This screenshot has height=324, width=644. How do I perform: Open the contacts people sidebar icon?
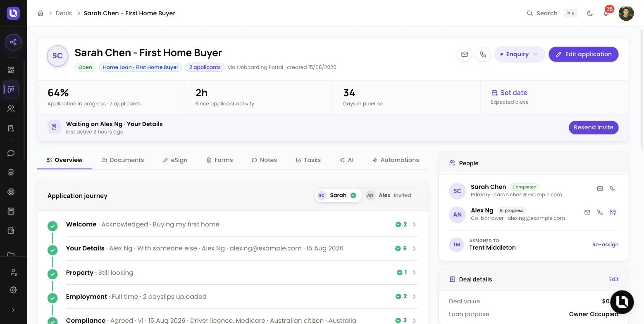(11, 109)
